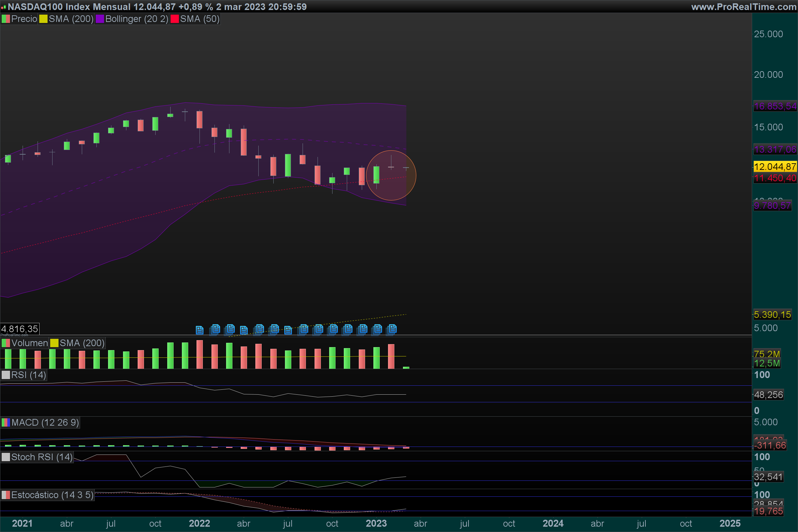798x532 pixels.
Task: Open the July 2022 news document icon
Action: point(288,330)
